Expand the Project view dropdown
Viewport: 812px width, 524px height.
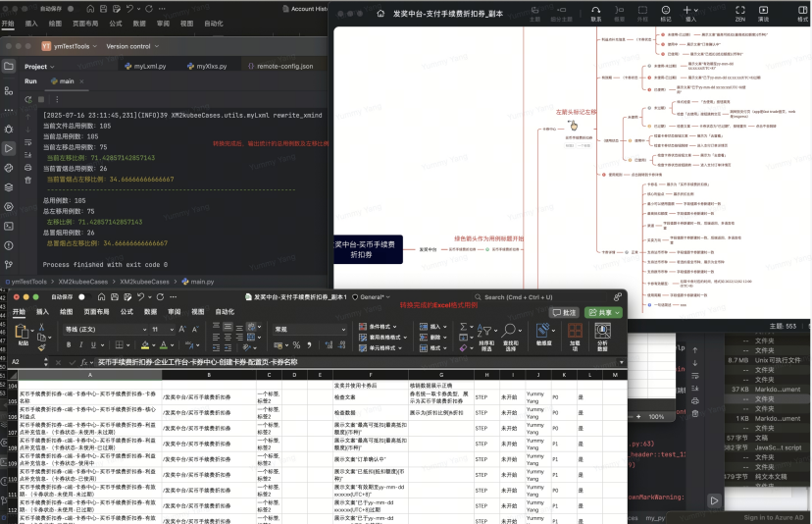[x=41, y=67]
